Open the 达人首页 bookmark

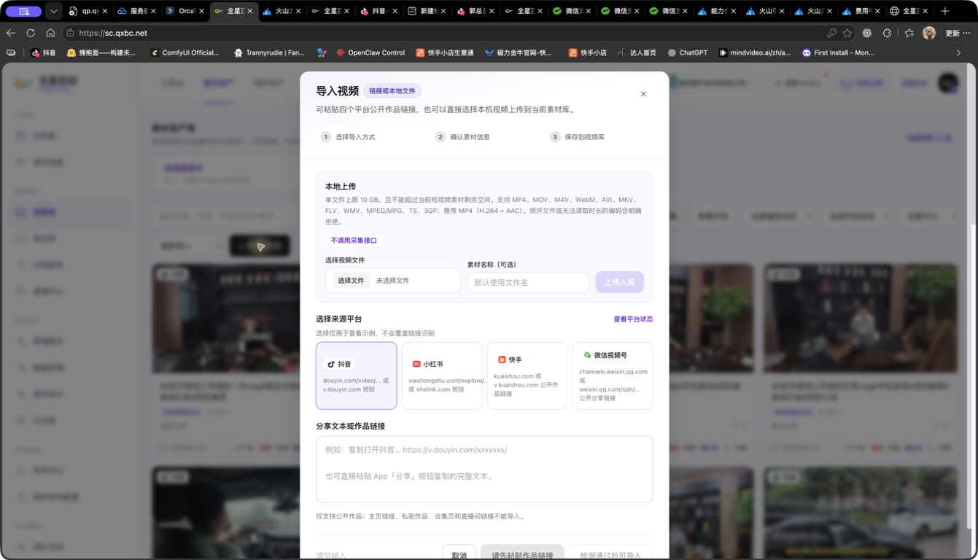click(x=637, y=52)
